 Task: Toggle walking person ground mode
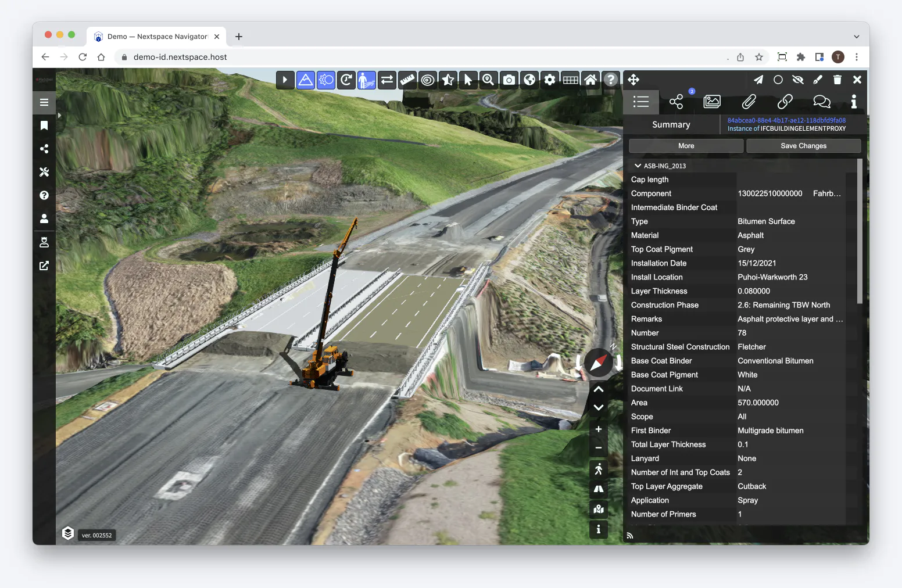click(x=599, y=469)
